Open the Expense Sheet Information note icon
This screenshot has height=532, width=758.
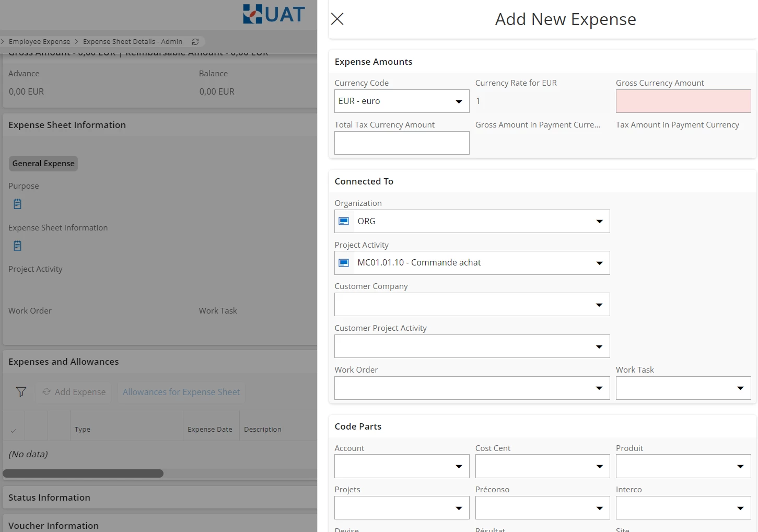(x=17, y=246)
